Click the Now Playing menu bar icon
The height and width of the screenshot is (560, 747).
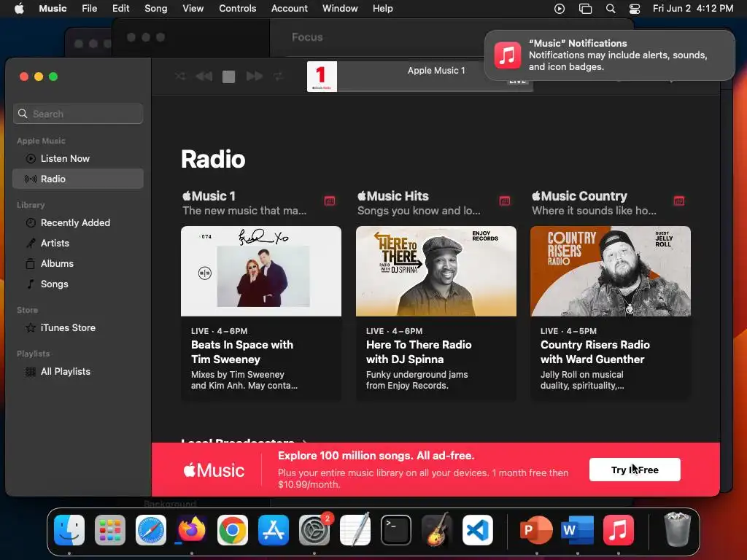tap(560, 9)
